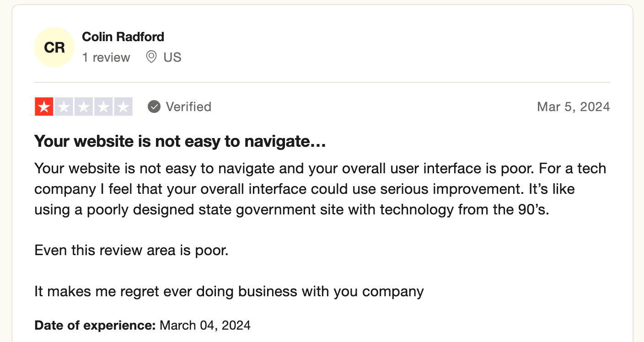
Task: Click the red first rating star
Action: point(44,107)
